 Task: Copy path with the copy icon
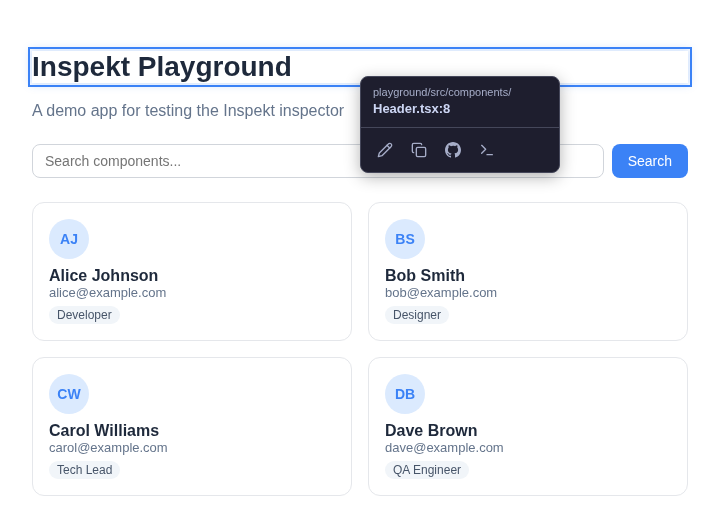pos(419,150)
